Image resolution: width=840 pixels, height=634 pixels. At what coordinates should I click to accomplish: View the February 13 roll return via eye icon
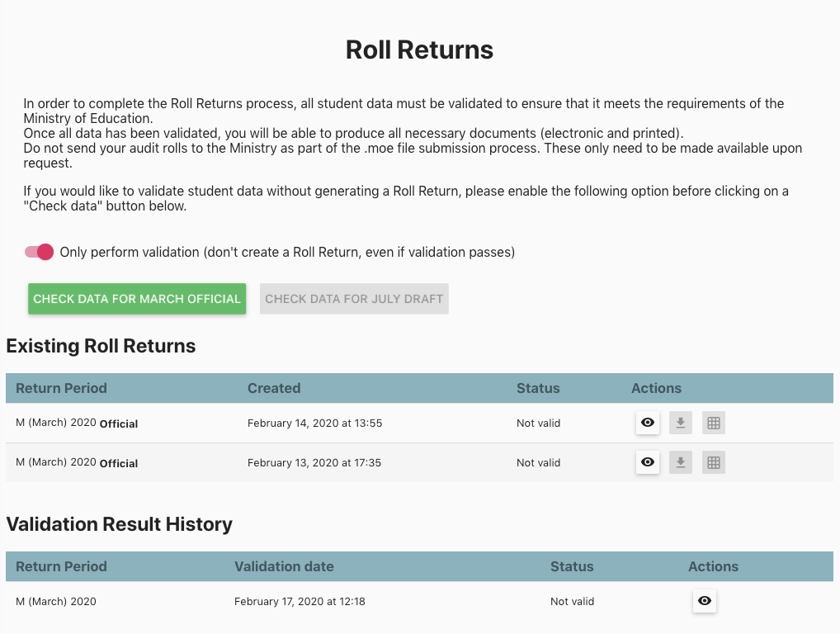[x=648, y=462]
